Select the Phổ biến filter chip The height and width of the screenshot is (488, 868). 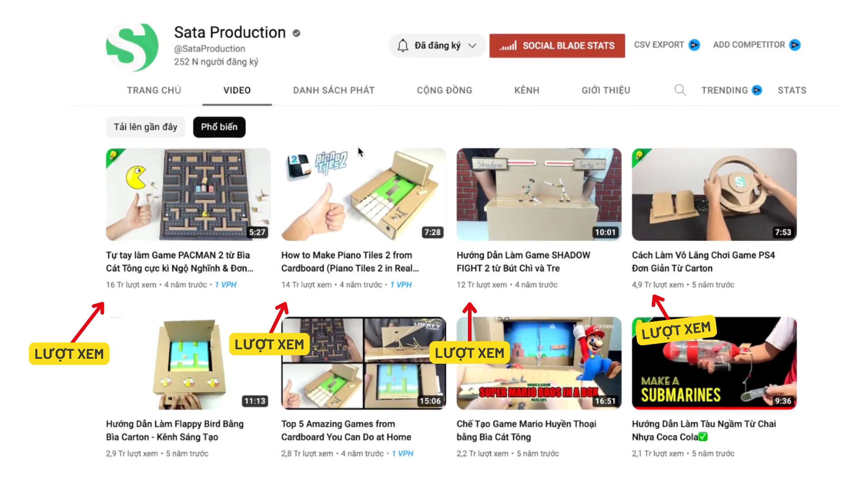pos(219,127)
